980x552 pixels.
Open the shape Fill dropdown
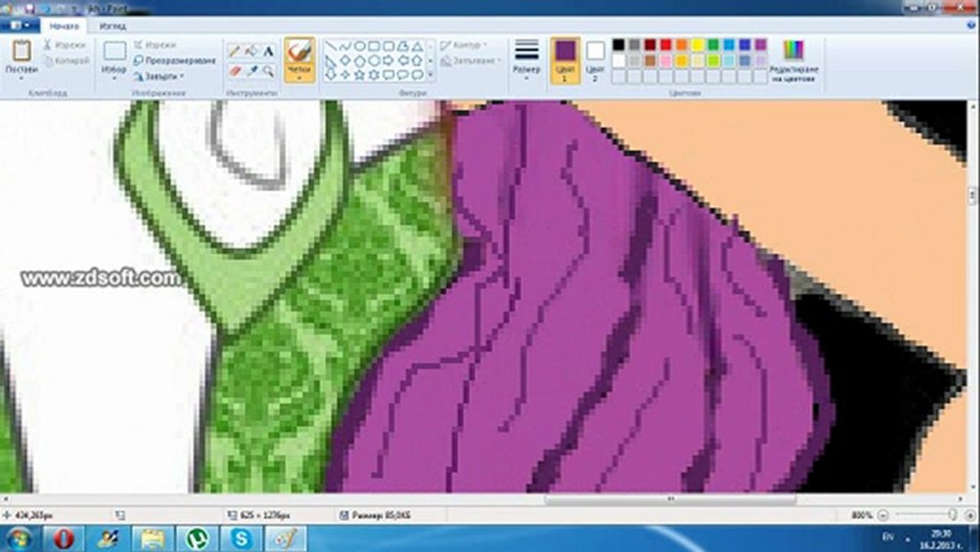click(470, 60)
